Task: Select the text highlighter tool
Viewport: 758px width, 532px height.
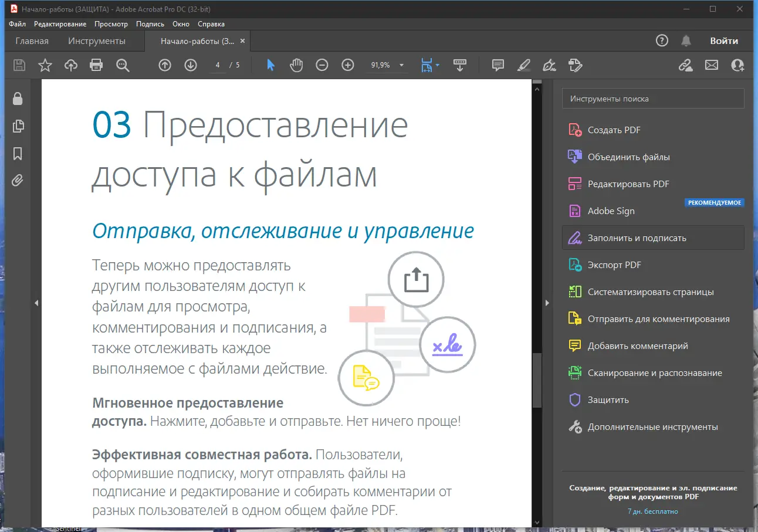Action: point(523,65)
